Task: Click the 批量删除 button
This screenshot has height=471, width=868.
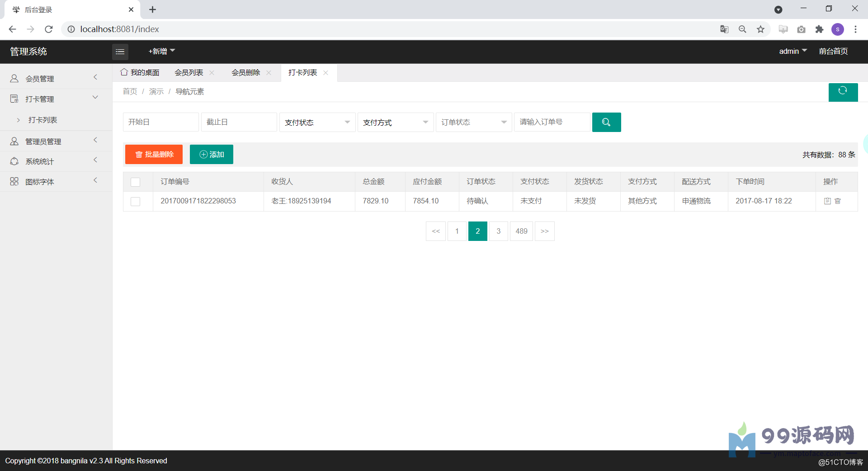Action: click(154, 155)
